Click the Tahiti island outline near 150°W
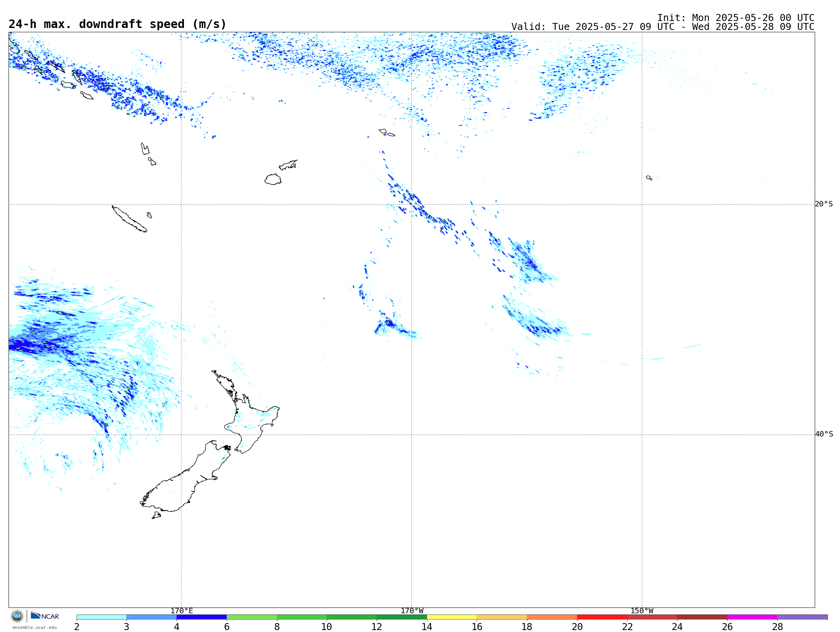 (649, 178)
